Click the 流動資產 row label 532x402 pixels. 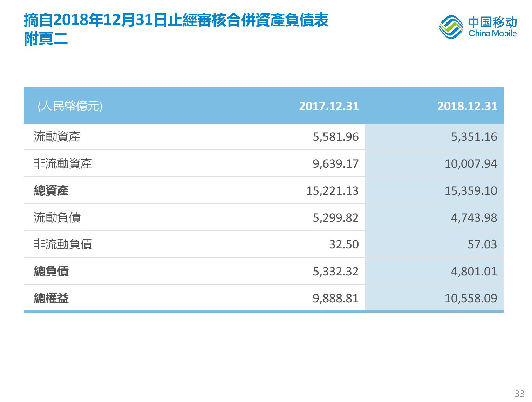click(57, 136)
